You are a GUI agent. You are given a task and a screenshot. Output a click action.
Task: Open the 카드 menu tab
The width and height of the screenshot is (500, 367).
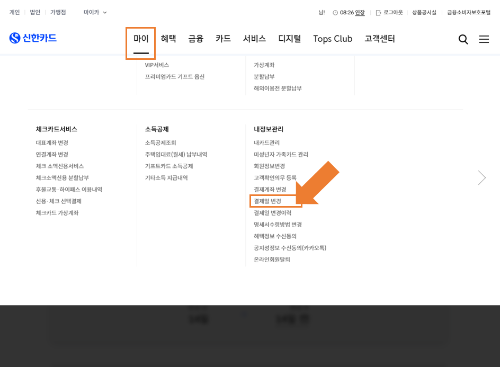[223, 39]
